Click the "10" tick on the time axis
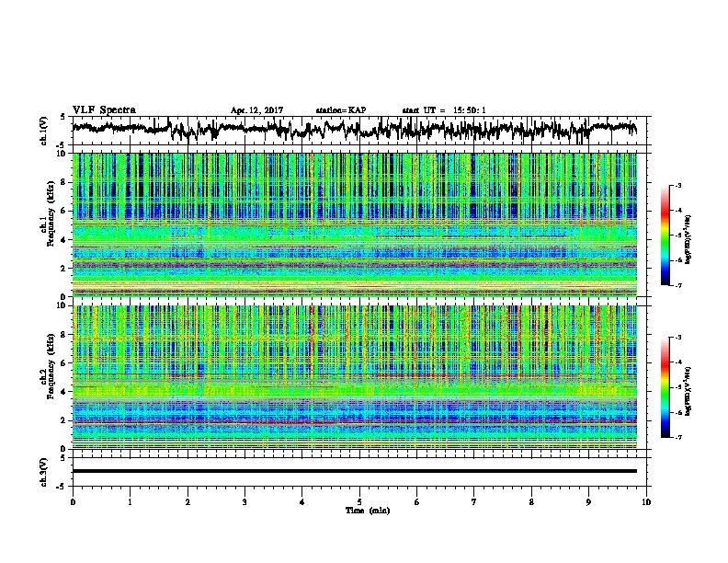This screenshot has height=563, width=728. point(646,502)
